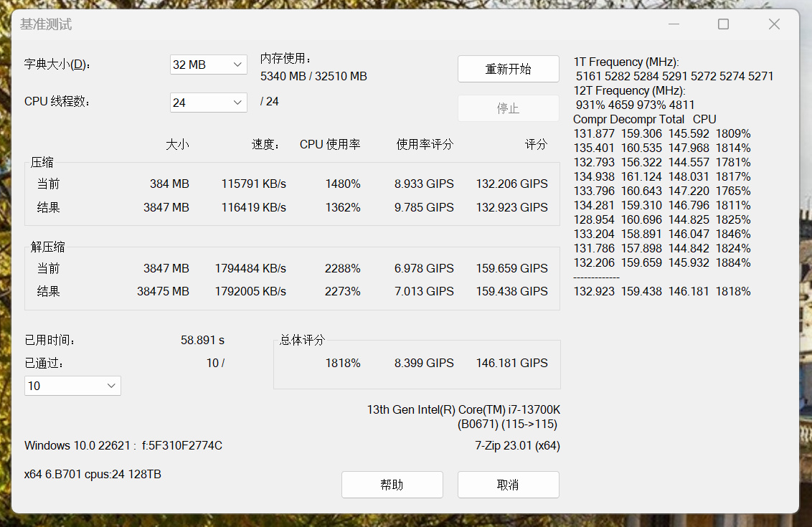Click the Windows 10.0 22621 system info text
Image resolution: width=812 pixels, height=527 pixels.
[x=123, y=446]
